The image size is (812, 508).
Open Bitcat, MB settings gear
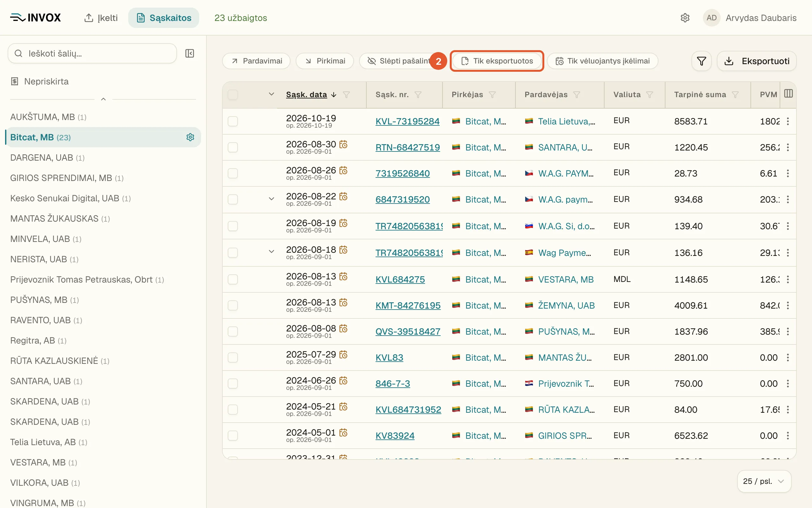tap(190, 137)
